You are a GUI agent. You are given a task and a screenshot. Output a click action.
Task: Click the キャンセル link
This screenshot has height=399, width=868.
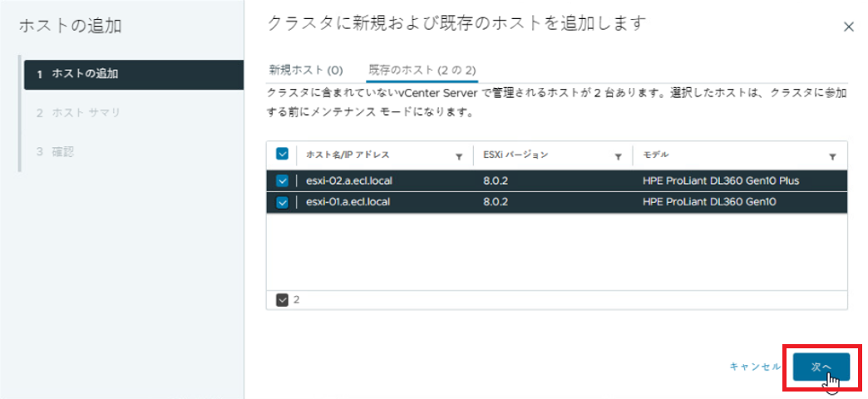(x=755, y=367)
